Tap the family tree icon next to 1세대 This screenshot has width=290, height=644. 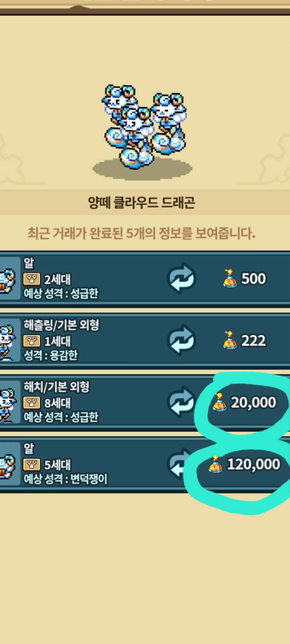click(32, 341)
